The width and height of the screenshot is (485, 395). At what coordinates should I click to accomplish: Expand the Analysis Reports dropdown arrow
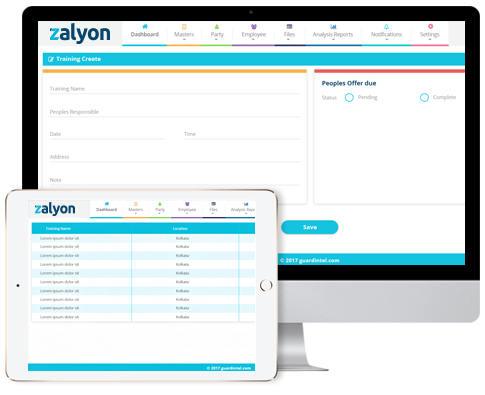333,40
